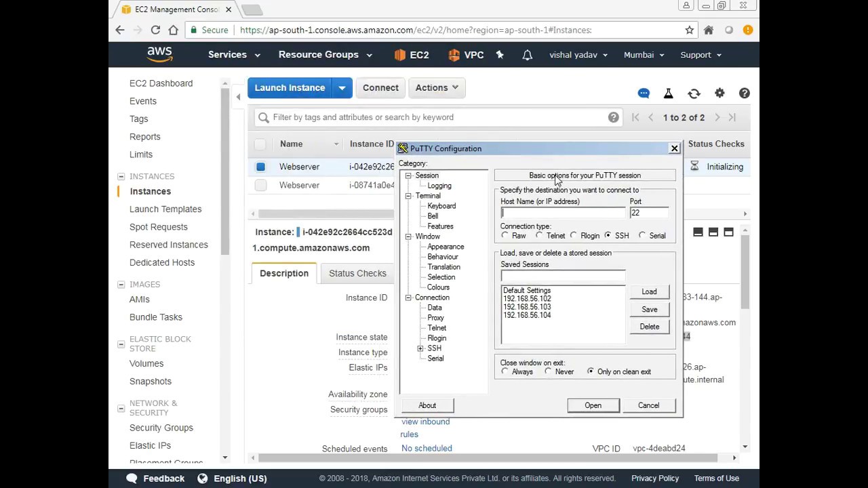Image resolution: width=868 pixels, height=488 pixels.
Task: Open the Support dropdown
Action: pos(701,55)
